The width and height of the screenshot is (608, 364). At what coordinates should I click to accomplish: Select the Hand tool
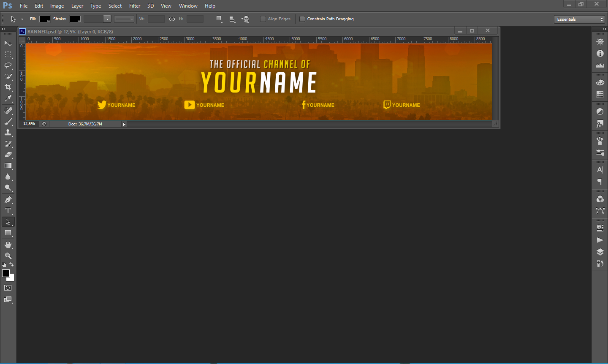click(x=8, y=245)
